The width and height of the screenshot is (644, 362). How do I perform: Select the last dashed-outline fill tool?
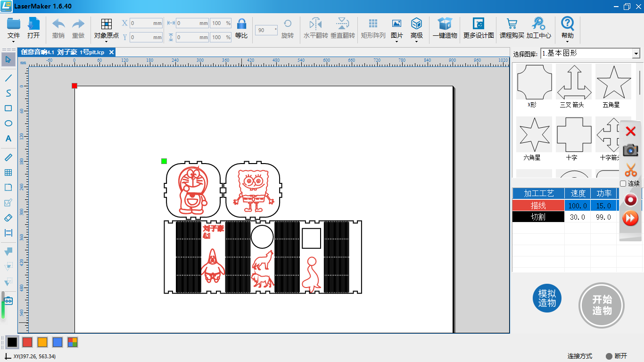point(8,282)
